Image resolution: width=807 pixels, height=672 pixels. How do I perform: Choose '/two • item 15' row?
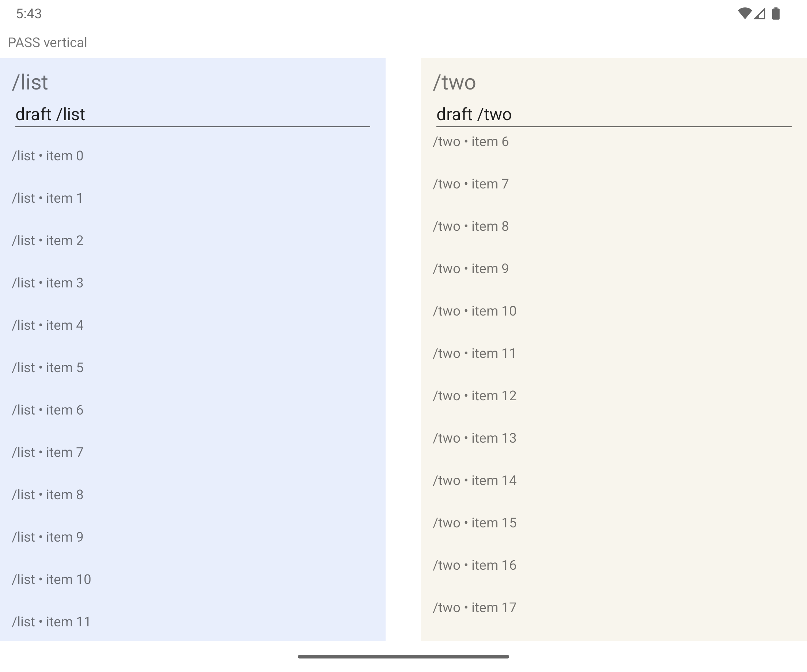tap(614, 523)
